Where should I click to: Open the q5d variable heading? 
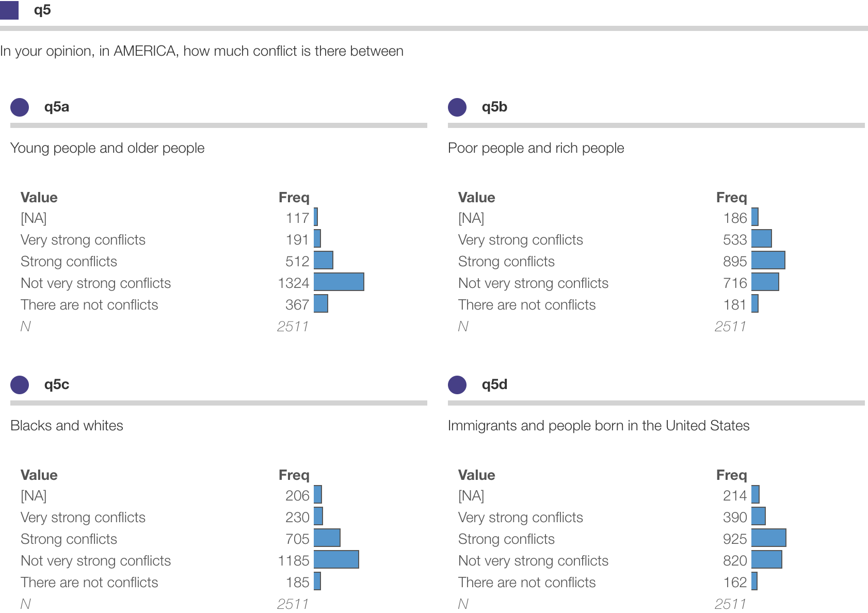point(494,384)
